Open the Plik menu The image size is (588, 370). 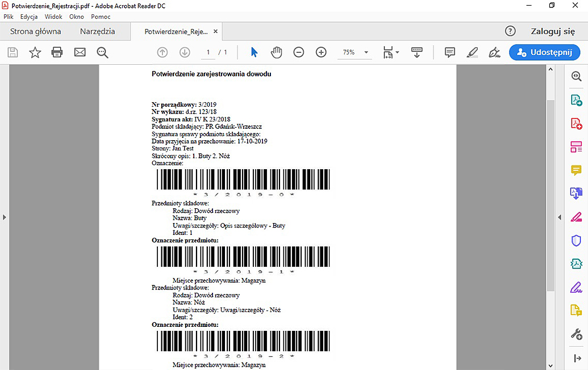(x=9, y=16)
